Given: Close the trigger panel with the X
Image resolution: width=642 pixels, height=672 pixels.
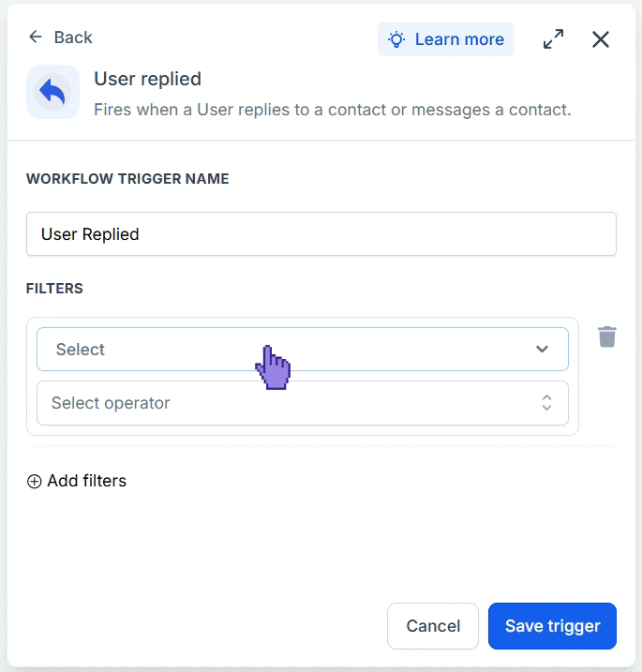Looking at the screenshot, I should pyautogui.click(x=601, y=39).
